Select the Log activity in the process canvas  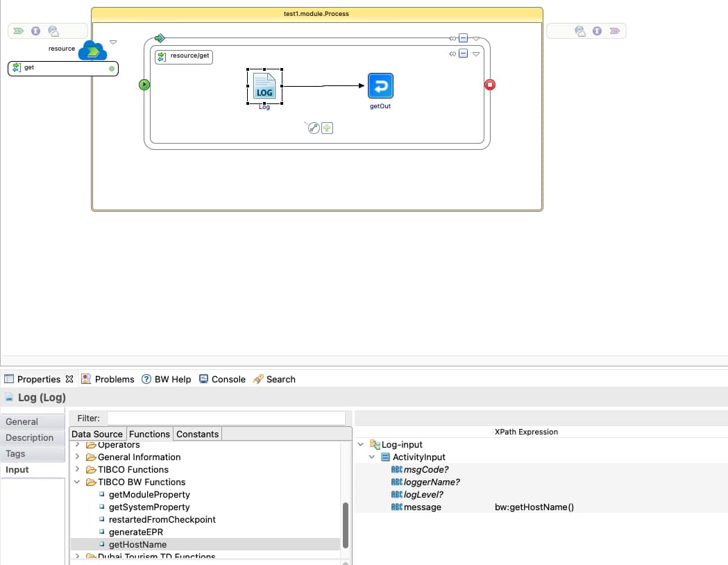[x=264, y=86]
